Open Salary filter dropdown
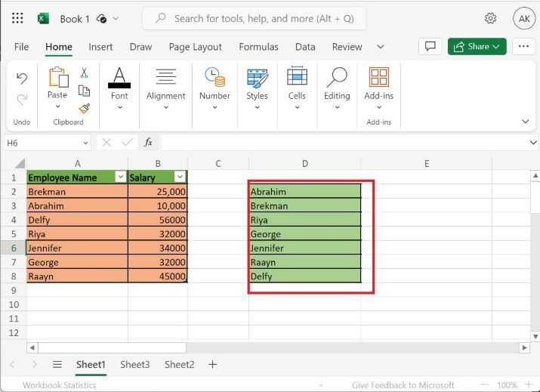This screenshot has height=392, width=540. tap(180, 177)
